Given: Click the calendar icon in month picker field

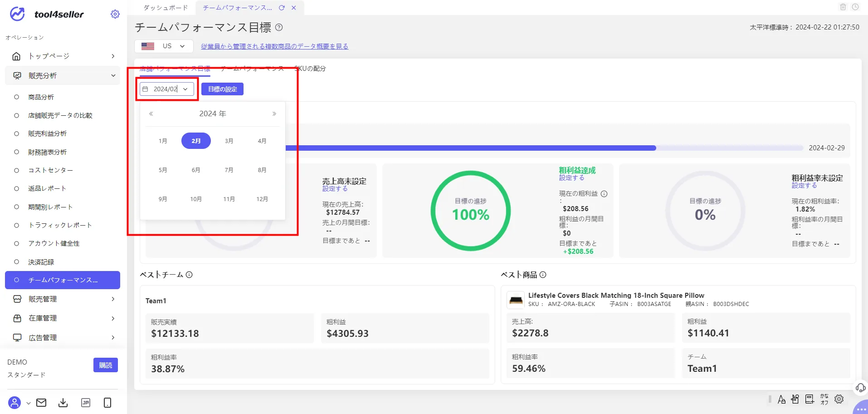Looking at the screenshot, I should click(x=145, y=89).
